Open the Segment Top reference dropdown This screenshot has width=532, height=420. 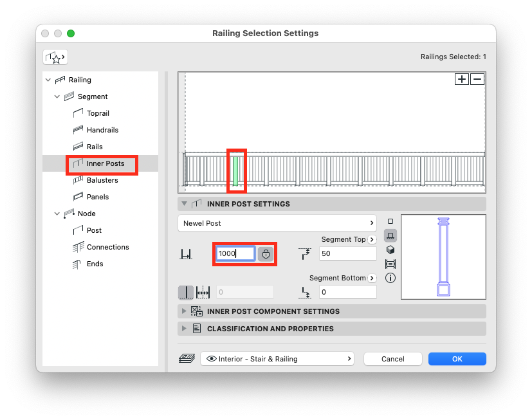click(372, 239)
